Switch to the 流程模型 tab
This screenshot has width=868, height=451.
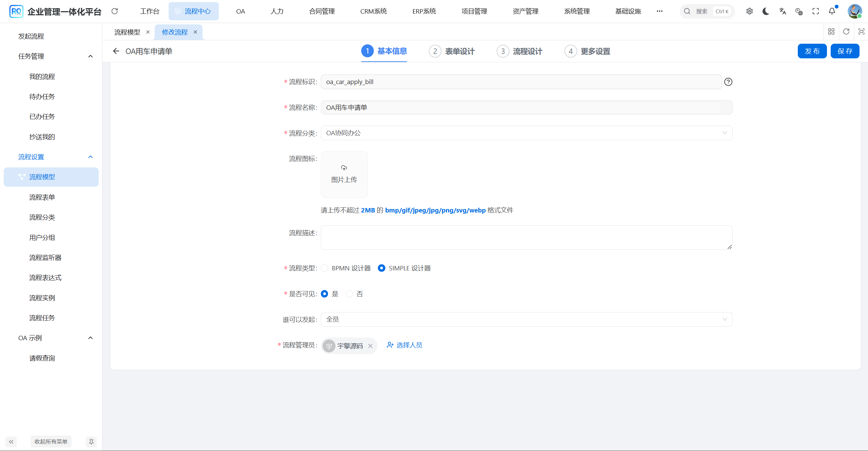(x=127, y=32)
